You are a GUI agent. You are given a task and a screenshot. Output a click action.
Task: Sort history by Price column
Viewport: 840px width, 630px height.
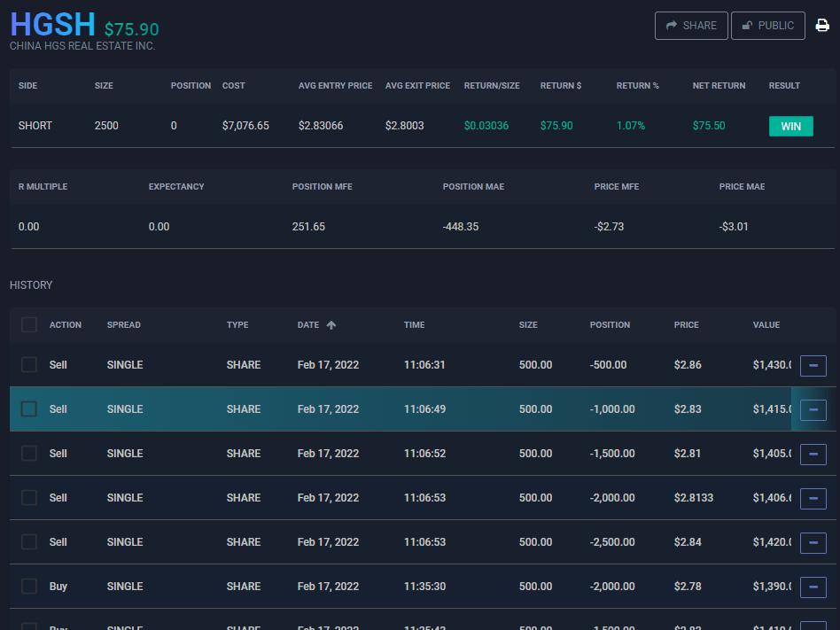pos(686,325)
